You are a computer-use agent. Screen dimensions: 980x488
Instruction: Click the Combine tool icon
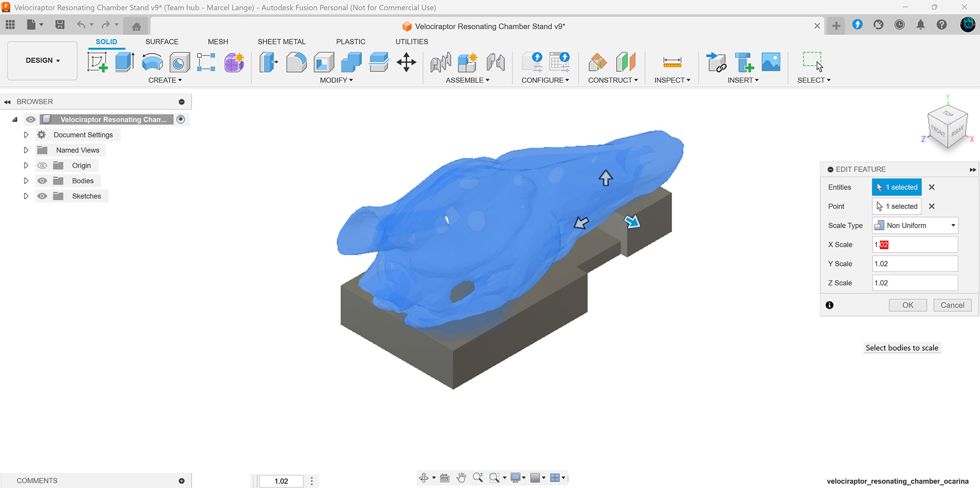click(x=351, y=62)
